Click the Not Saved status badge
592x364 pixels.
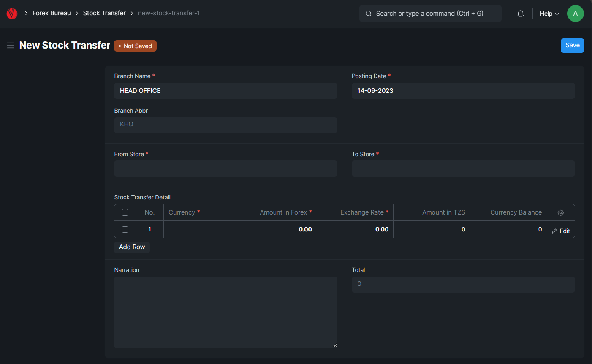(x=135, y=46)
